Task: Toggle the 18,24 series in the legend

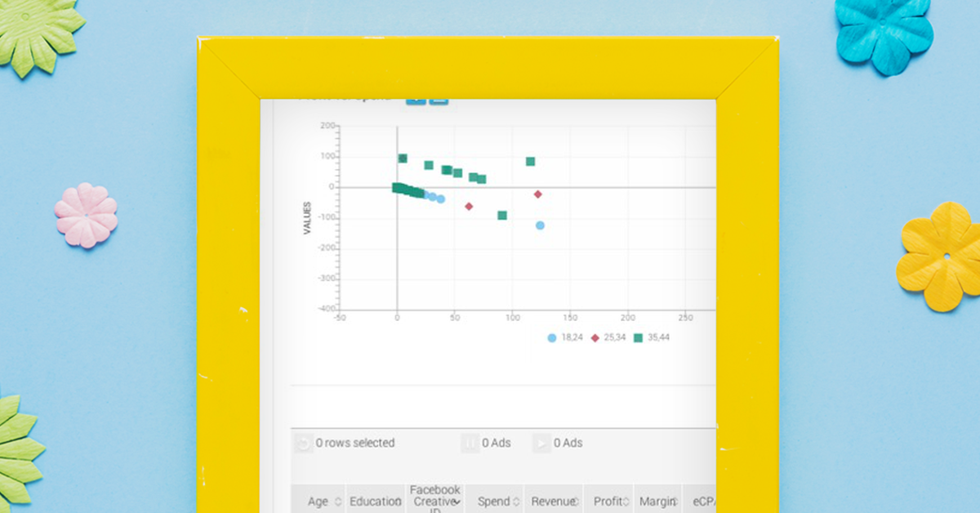Action: [563, 337]
